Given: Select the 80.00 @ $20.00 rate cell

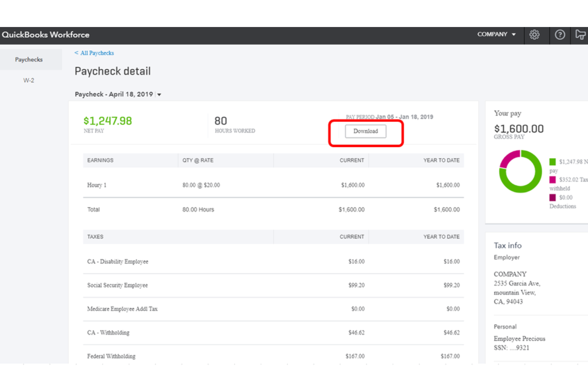Looking at the screenshot, I should pyautogui.click(x=201, y=185).
